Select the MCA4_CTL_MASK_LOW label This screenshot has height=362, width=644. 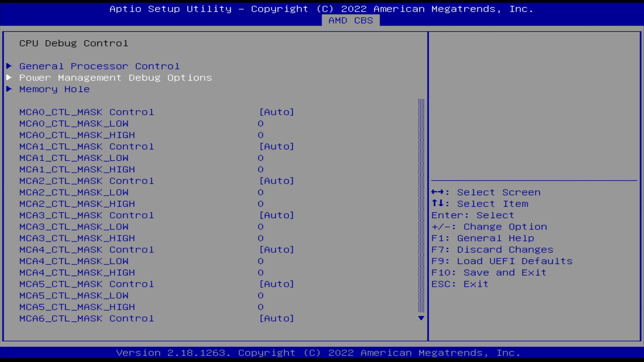[74, 261]
